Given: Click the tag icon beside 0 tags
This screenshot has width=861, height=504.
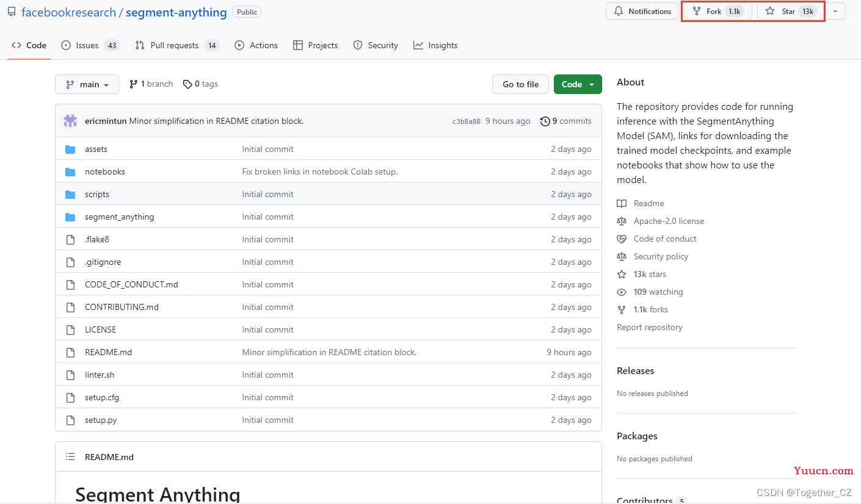Looking at the screenshot, I should (x=187, y=84).
